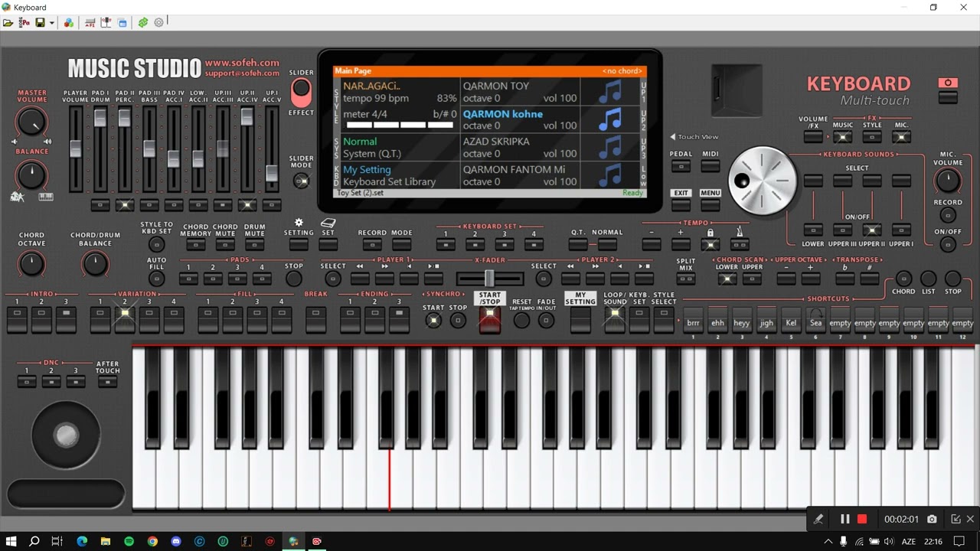
Task: Click the BREAK button
Action: (x=315, y=320)
